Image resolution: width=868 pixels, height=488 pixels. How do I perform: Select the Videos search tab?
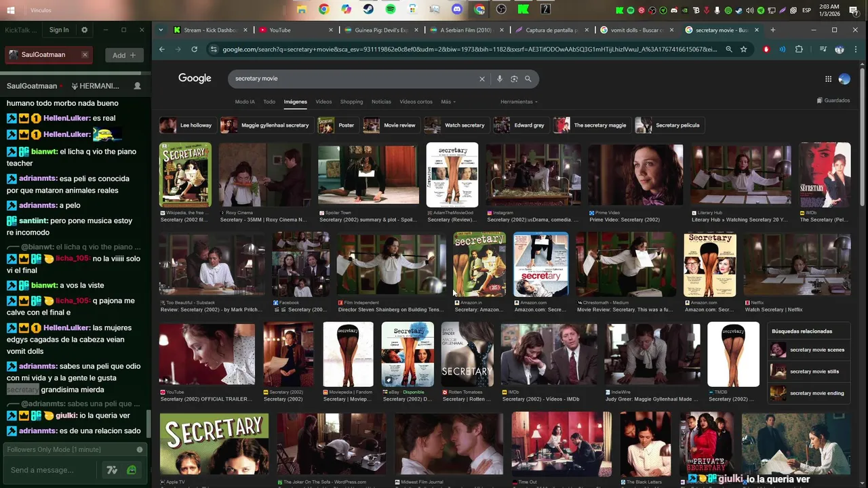click(x=323, y=102)
